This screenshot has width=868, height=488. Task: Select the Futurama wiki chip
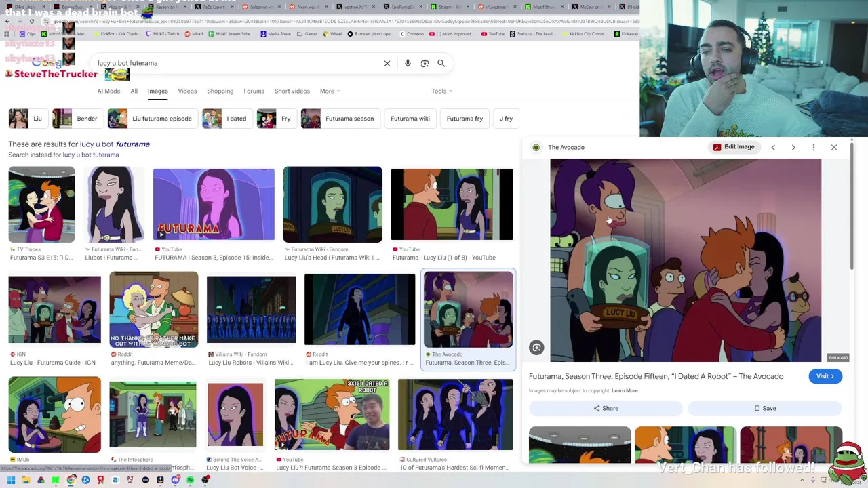pos(410,119)
